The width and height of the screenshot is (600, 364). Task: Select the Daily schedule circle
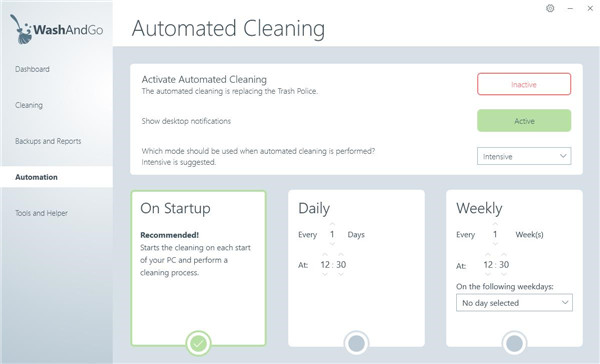click(x=356, y=343)
